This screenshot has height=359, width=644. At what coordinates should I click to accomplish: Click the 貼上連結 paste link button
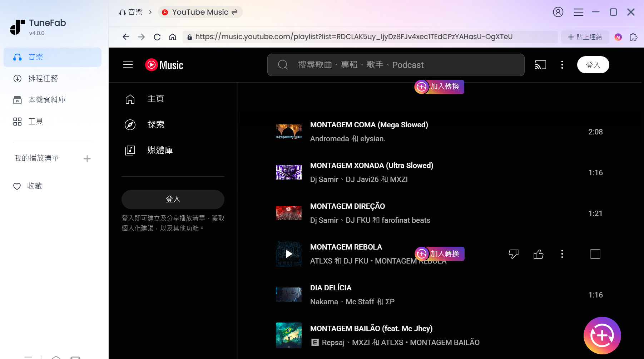coord(585,37)
